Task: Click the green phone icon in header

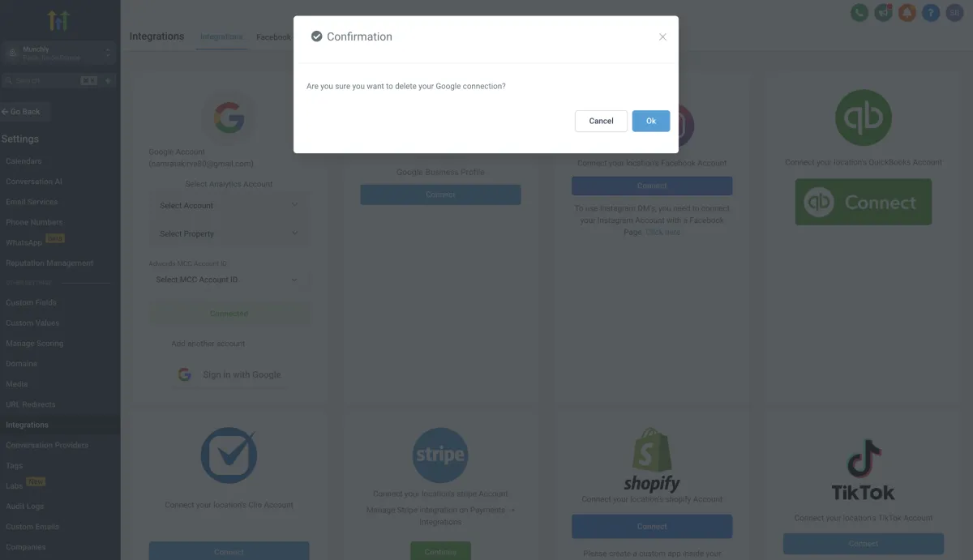Action: 859,13
